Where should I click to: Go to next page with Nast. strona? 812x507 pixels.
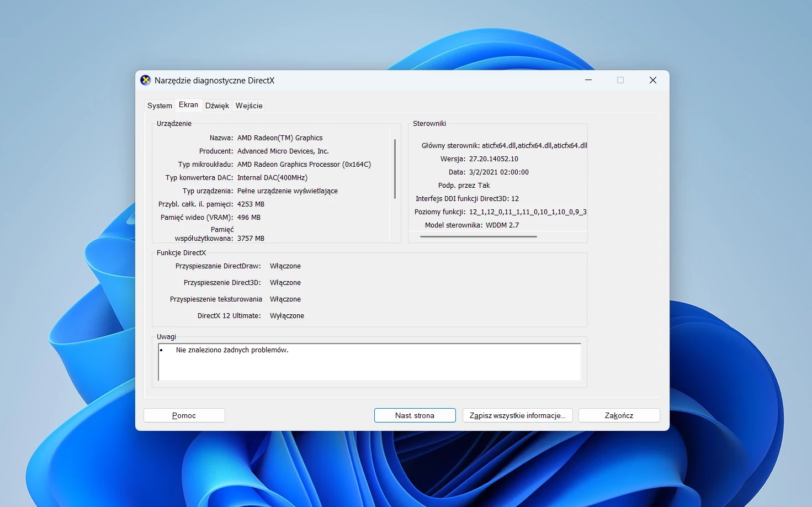(415, 415)
